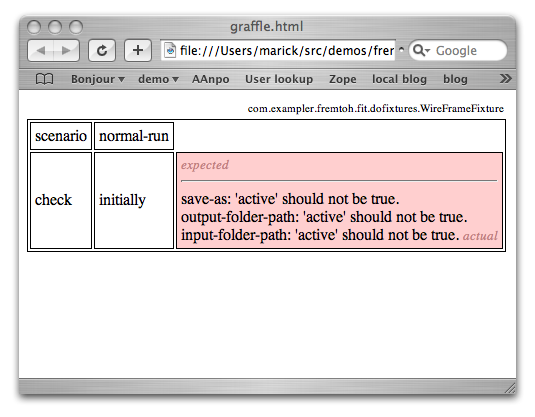Click the search magnifying glass icon
Viewport: 535px width, 417px height.
419,50
